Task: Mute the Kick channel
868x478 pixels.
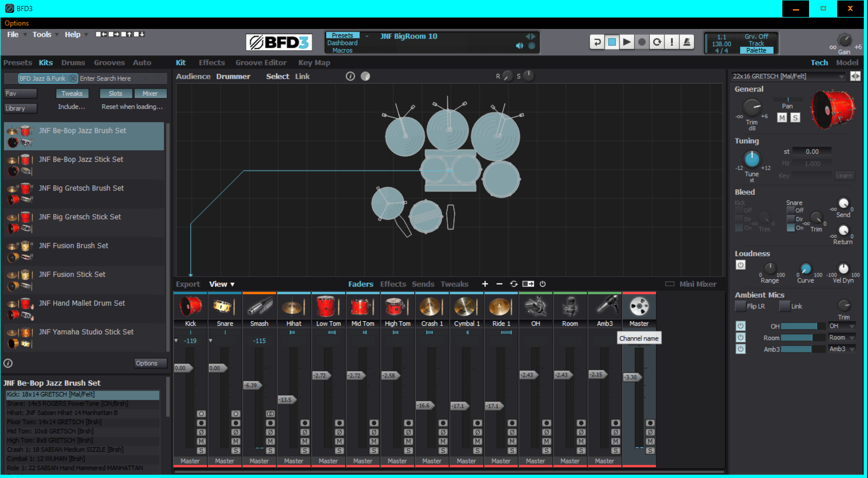Action: click(x=201, y=441)
